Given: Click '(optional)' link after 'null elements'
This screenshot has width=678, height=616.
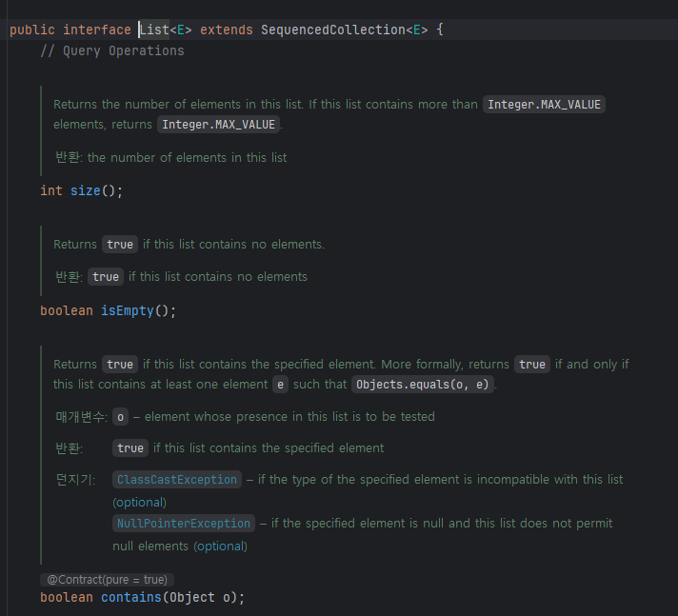Looking at the screenshot, I should 221,546.
